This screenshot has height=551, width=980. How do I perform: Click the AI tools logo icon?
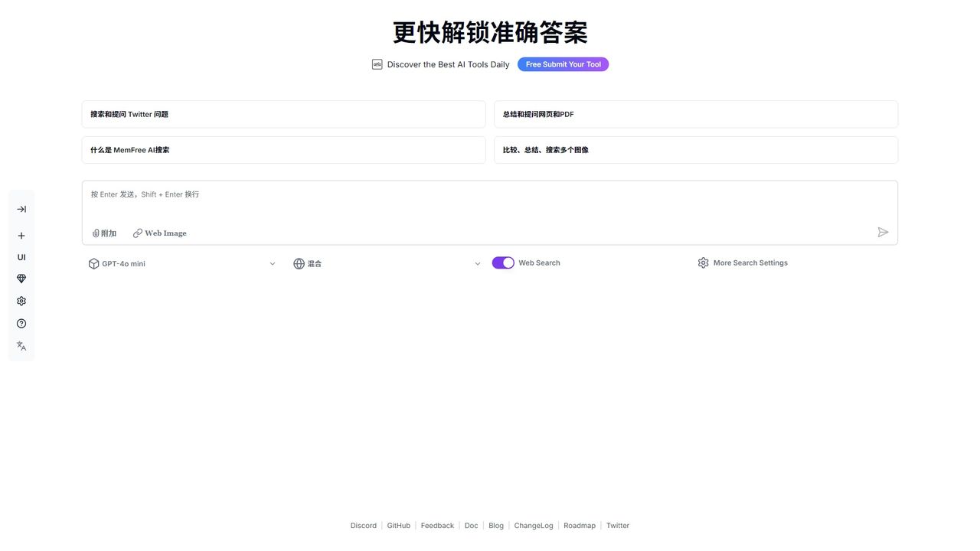(x=377, y=64)
